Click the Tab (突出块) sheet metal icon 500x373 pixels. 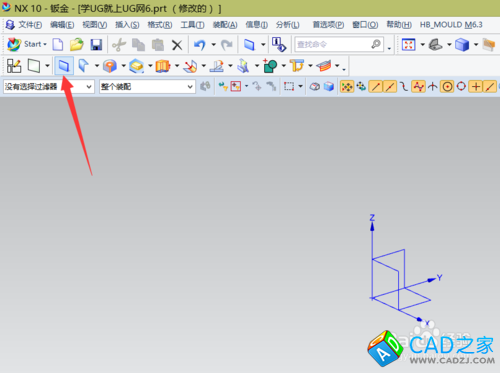pyautogui.click(x=64, y=66)
